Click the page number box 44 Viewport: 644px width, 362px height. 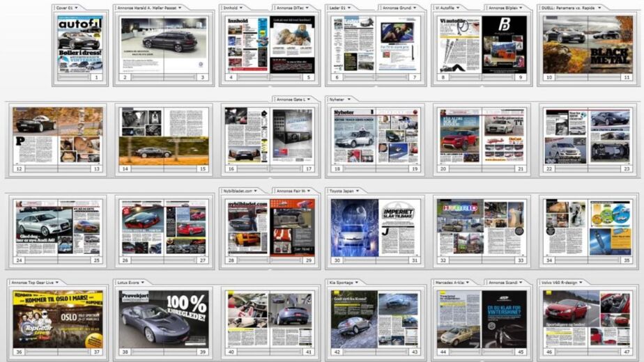coord(443,352)
